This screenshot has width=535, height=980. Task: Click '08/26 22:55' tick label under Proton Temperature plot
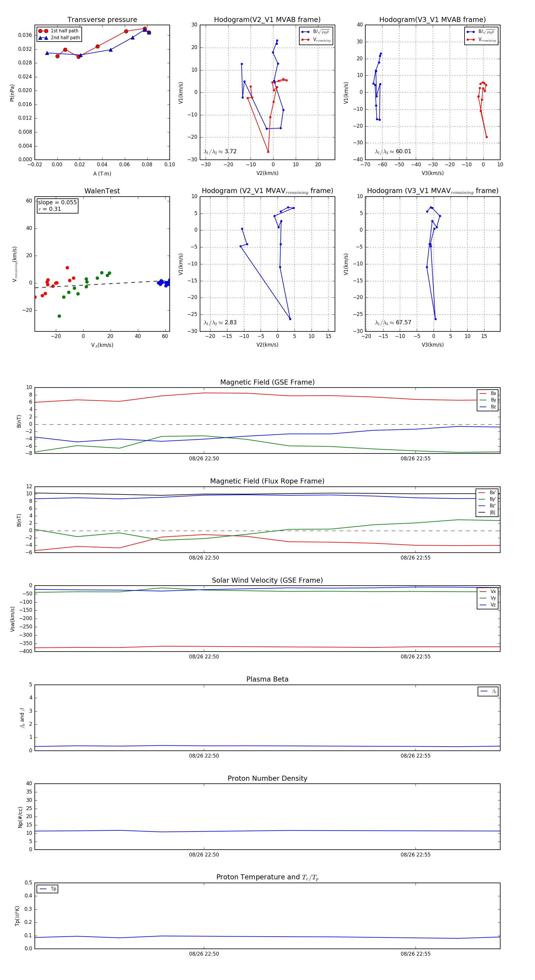(x=416, y=954)
